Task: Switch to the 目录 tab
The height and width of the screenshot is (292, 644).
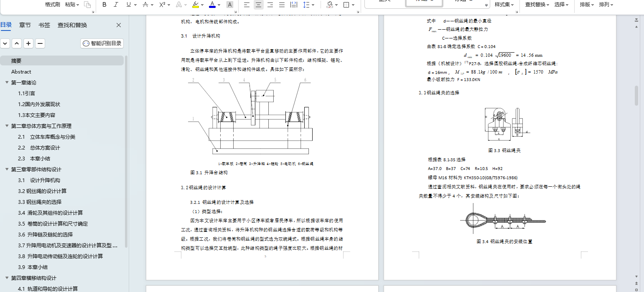Action: (x=6, y=25)
